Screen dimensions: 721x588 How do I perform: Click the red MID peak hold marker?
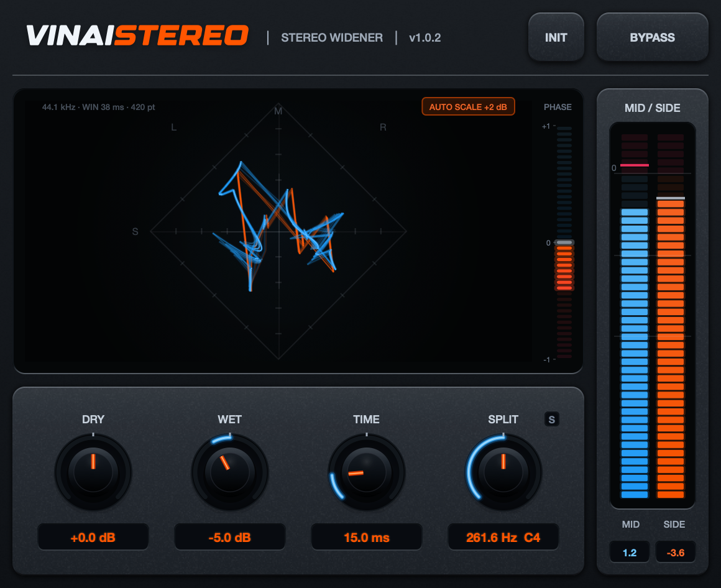click(x=635, y=165)
